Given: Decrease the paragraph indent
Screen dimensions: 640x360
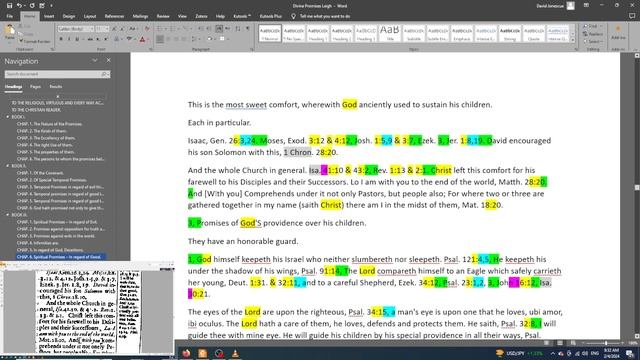Looking at the screenshot, I should 200,29.
